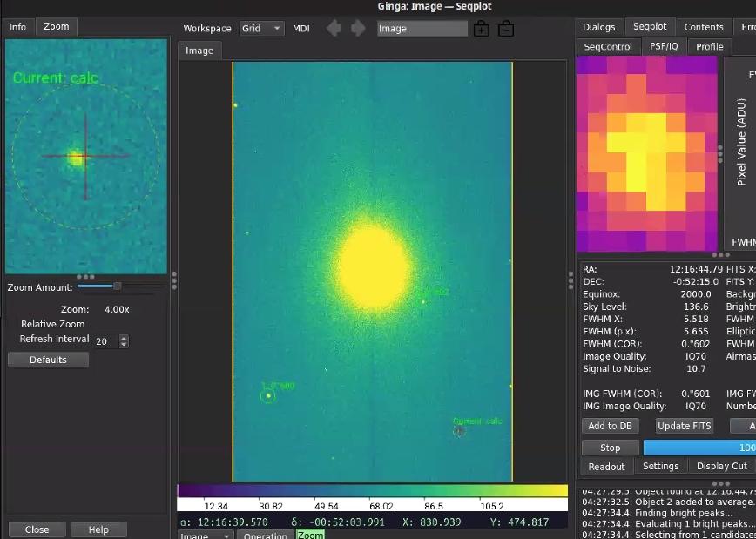This screenshot has height=539, width=756.
Task: Click the red crosshair in Zoom preview
Action: tap(84, 157)
